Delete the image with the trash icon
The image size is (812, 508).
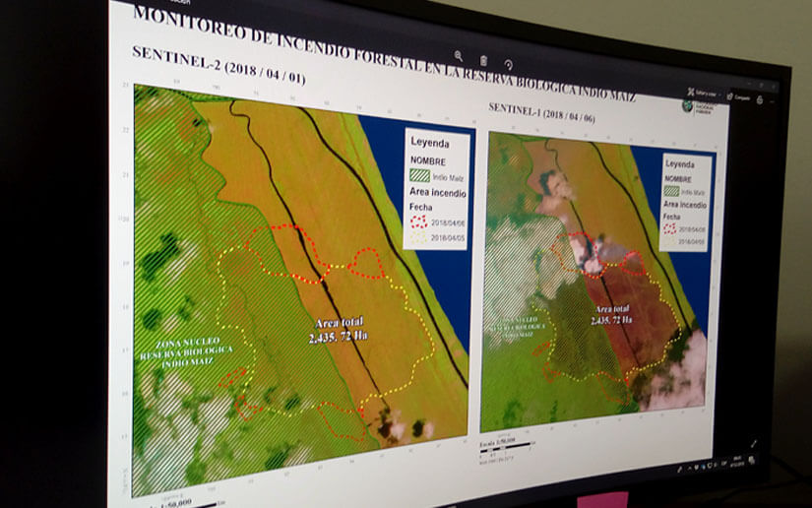(483, 60)
